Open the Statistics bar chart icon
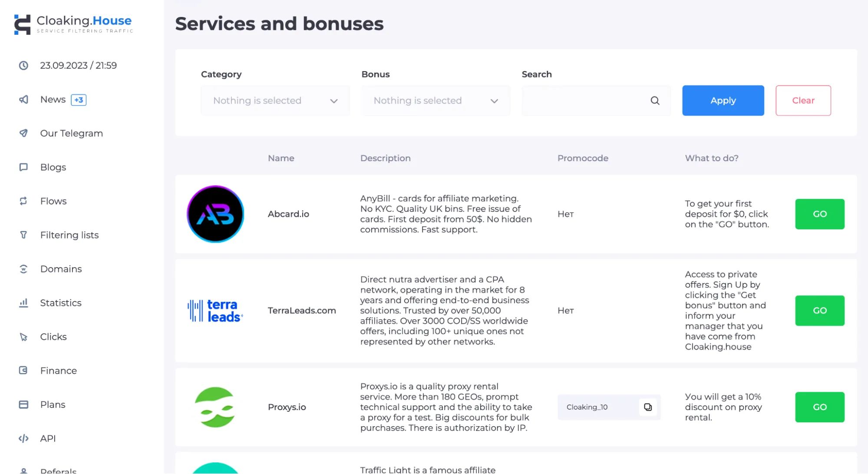Viewport: 868px width, 474px height. (x=23, y=303)
